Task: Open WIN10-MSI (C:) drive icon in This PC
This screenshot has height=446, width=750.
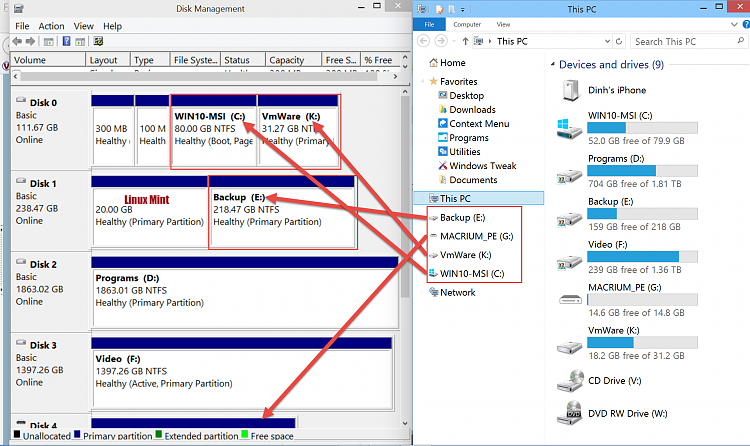Action: [569, 129]
